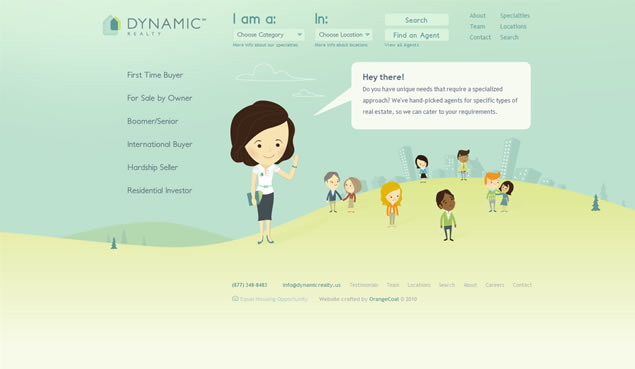635x369 pixels.
Task: Open Locations in top navigation
Action: pos(513,26)
